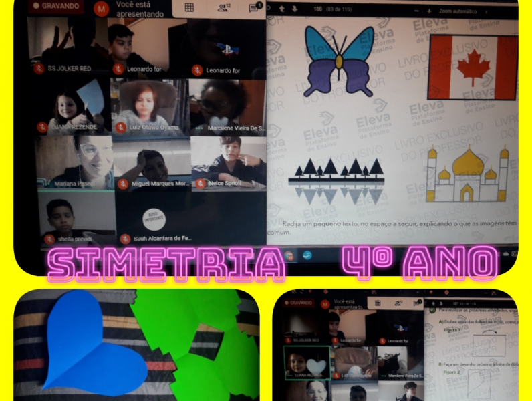Viewport: 532px width, 401px height.
Task: Click muted mic icon on Miguel Marques tile
Action: (x=123, y=184)
